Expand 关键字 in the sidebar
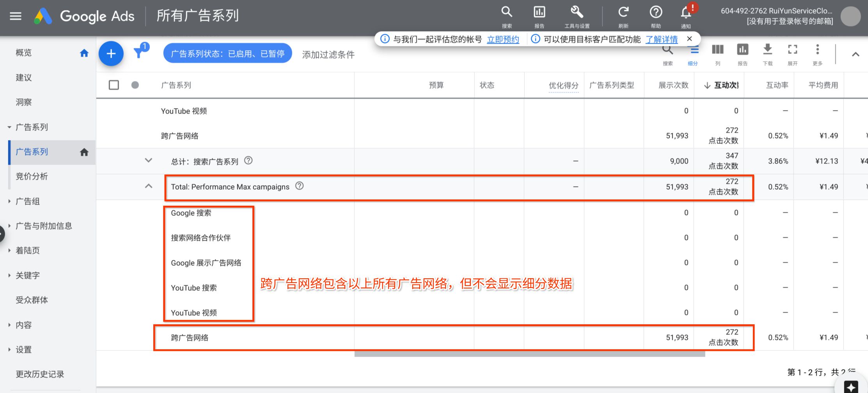The image size is (868, 393). (9, 276)
